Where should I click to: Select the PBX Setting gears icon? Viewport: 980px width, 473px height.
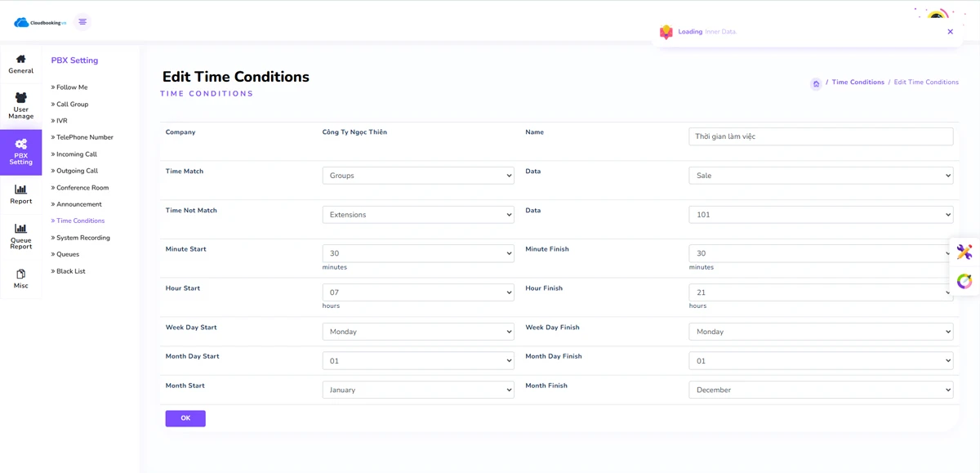pos(21,145)
